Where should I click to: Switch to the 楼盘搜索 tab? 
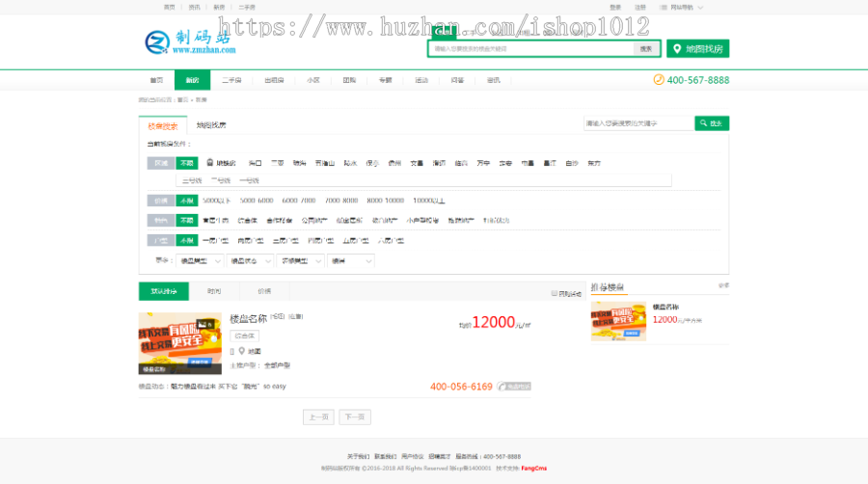[163, 125]
